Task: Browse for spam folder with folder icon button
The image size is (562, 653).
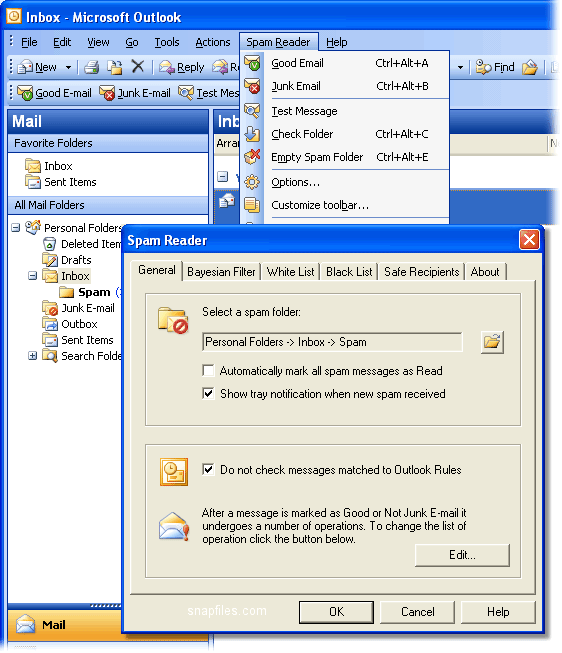Action: tap(492, 342)
